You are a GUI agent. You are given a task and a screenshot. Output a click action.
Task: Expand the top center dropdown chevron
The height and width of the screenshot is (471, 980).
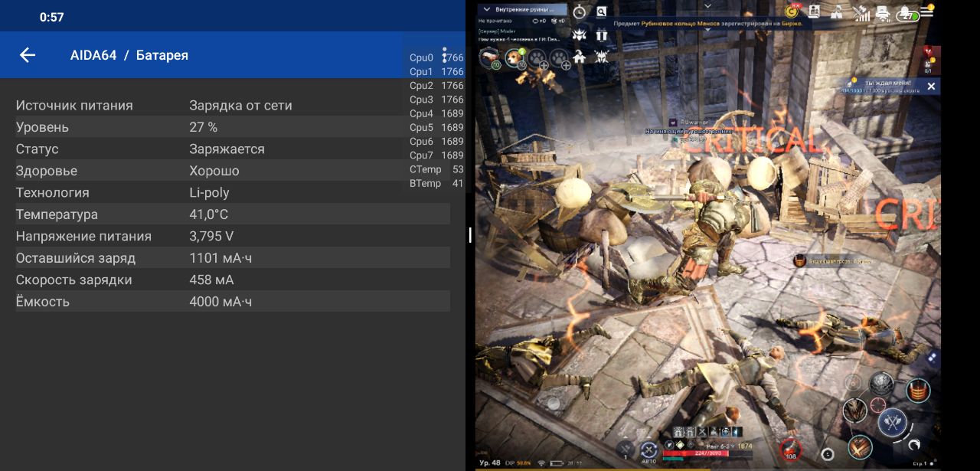point(707,5)
